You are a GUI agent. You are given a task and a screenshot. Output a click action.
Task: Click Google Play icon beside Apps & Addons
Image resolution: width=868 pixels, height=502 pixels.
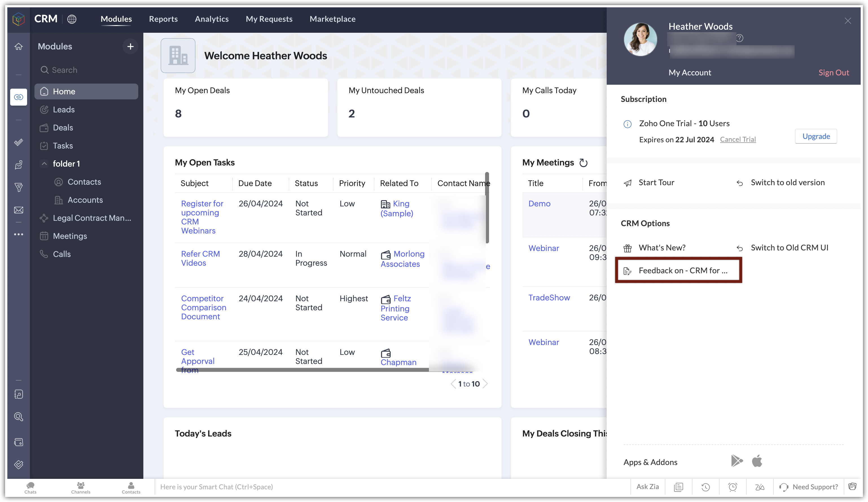click(x=737, y=461)
